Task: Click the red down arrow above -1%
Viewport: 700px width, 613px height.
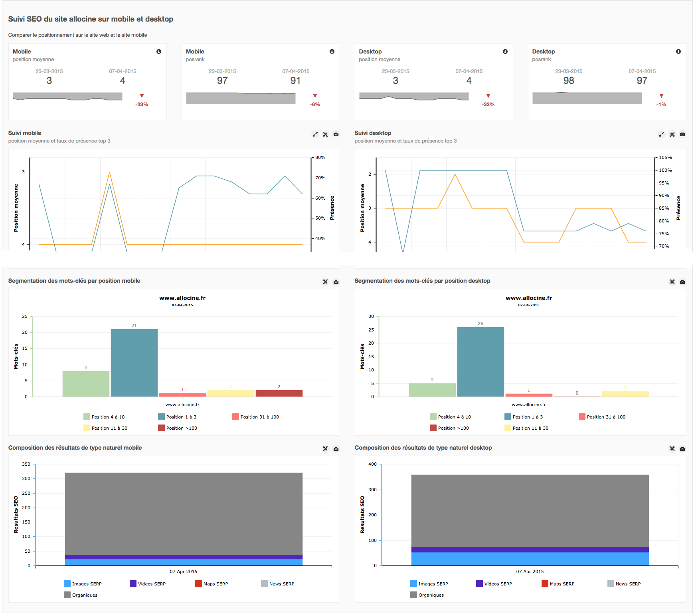Action: pos(661,96)
